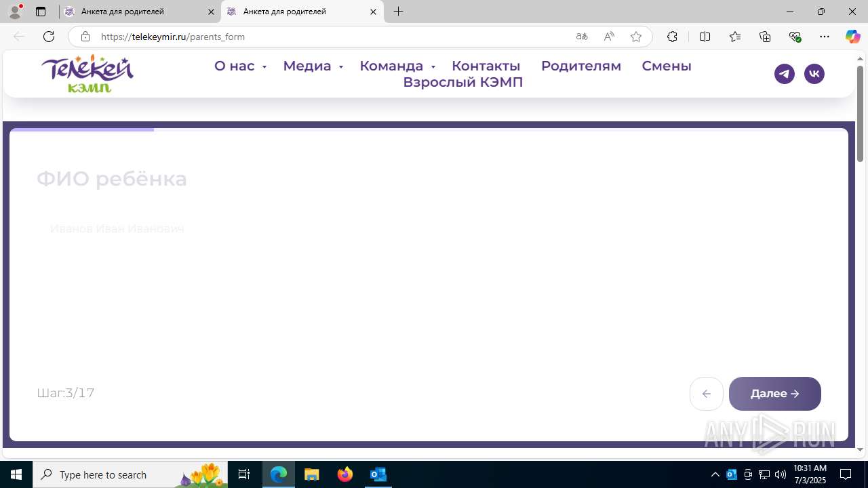Focus the ФИО ребёнка input field
This screenshot has width=868, height=488.
pyautogui.click(x=429, y=229)
